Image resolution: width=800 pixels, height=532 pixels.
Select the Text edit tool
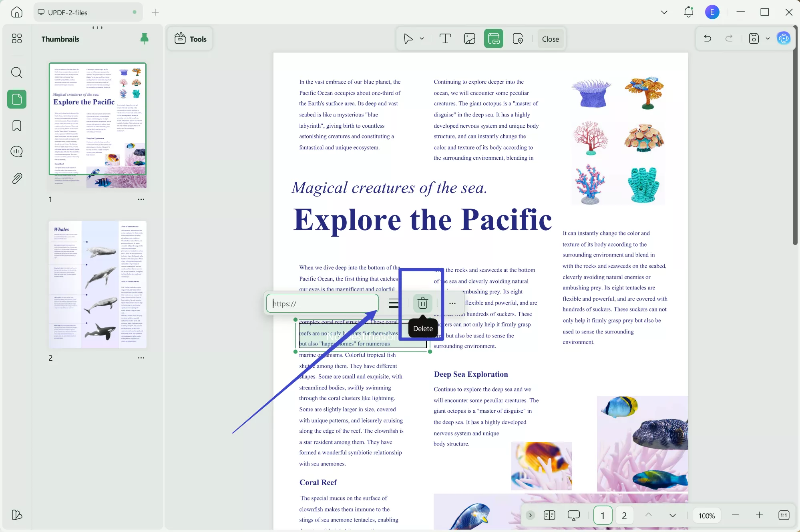(x=445, y=39)
